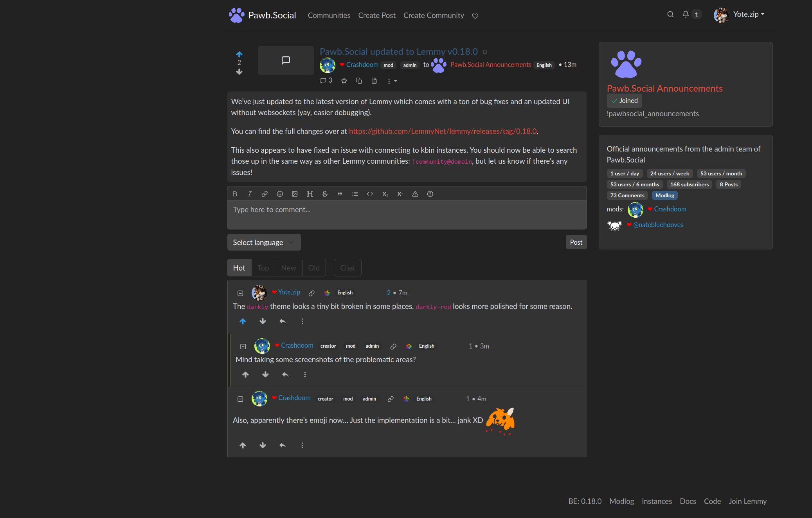Image resolution: width=812 pixels, height=518 pixels.
Task: Open the post thumbnail placeholder
Action: click(286, 60)
